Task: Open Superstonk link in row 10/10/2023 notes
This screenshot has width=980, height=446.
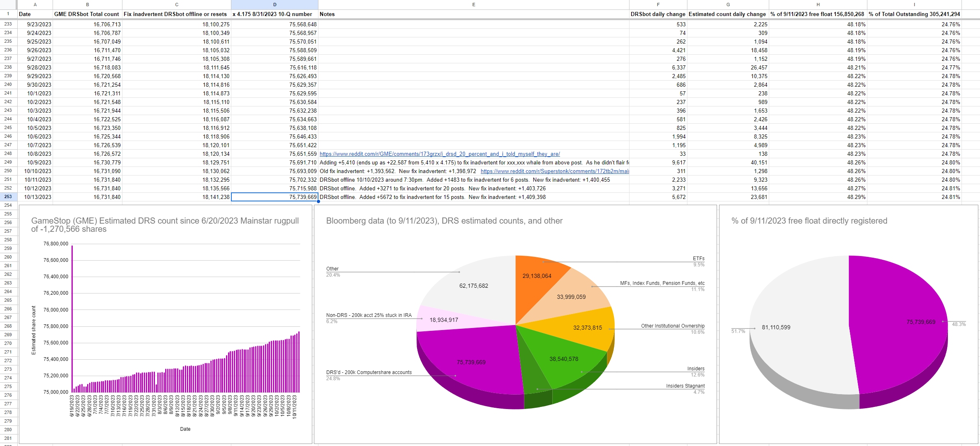Action: [555, 171]
